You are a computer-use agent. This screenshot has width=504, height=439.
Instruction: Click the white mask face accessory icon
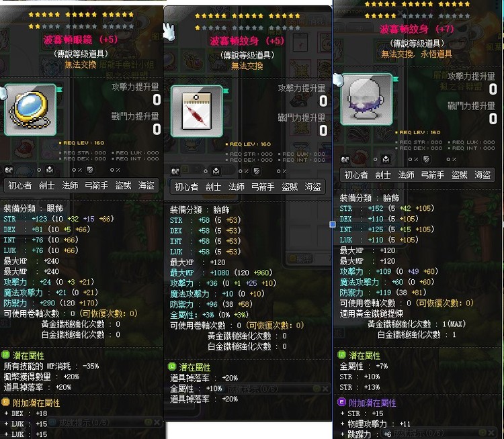click(366, 99)
